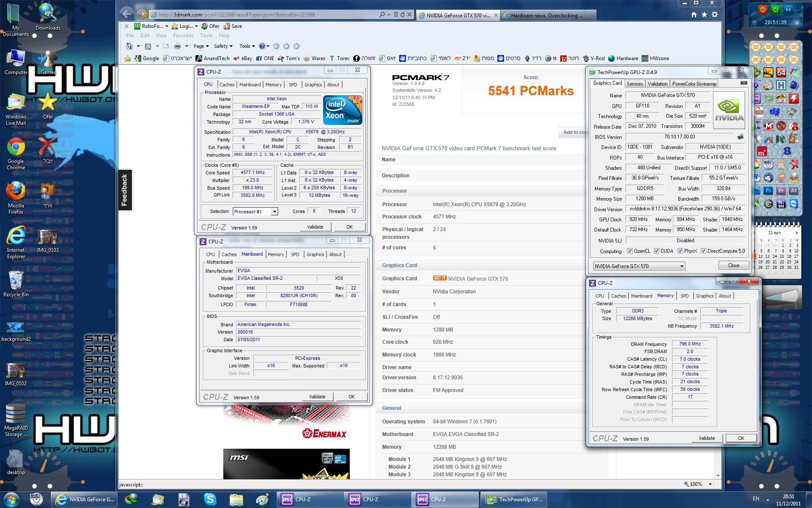The image size is (812, 508).
Task: Open the command bar Tools dropdown
Action: 247,46
